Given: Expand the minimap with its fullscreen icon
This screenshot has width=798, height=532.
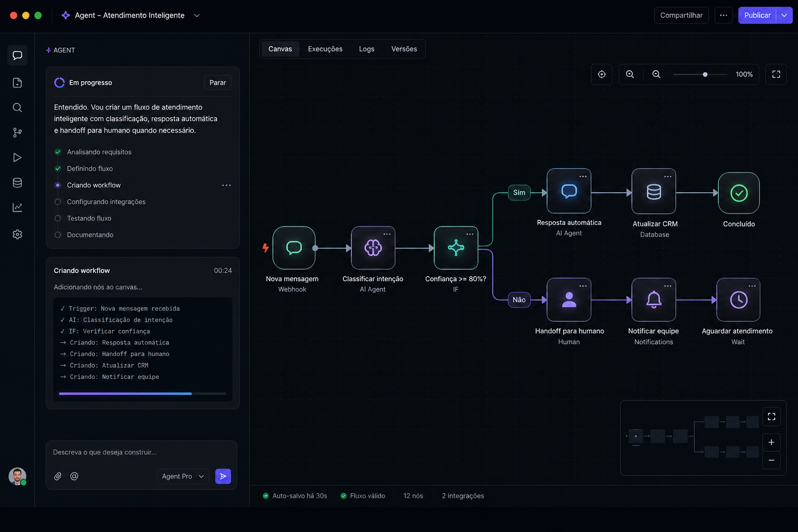Looking at the screenshot, I should (772, 417).
